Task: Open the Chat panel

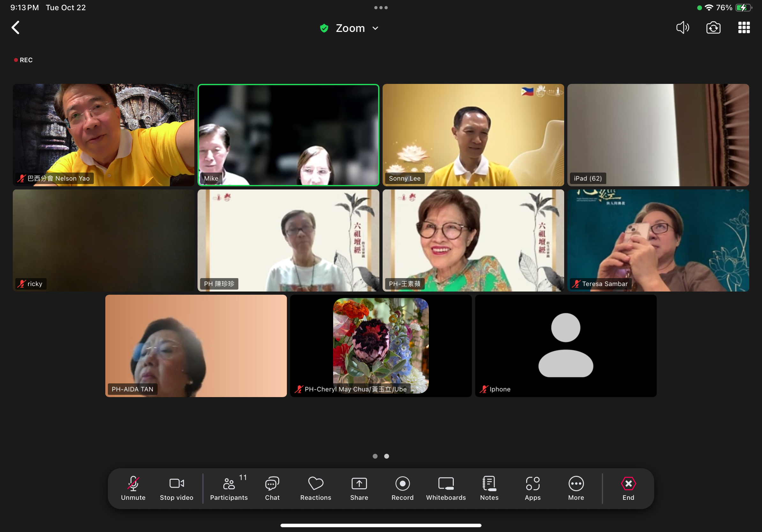Action: [x=272, y=488]
